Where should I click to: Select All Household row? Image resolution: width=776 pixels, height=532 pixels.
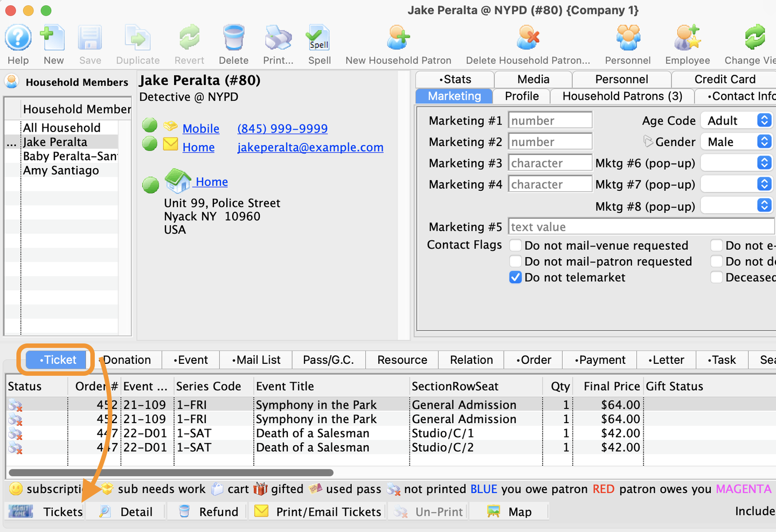[x=61, y=128]
